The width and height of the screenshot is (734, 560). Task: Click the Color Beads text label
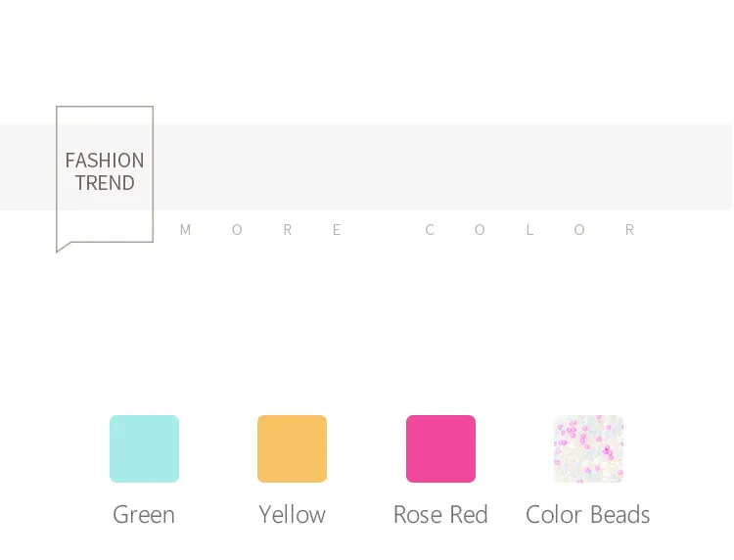tap(588, 515)
